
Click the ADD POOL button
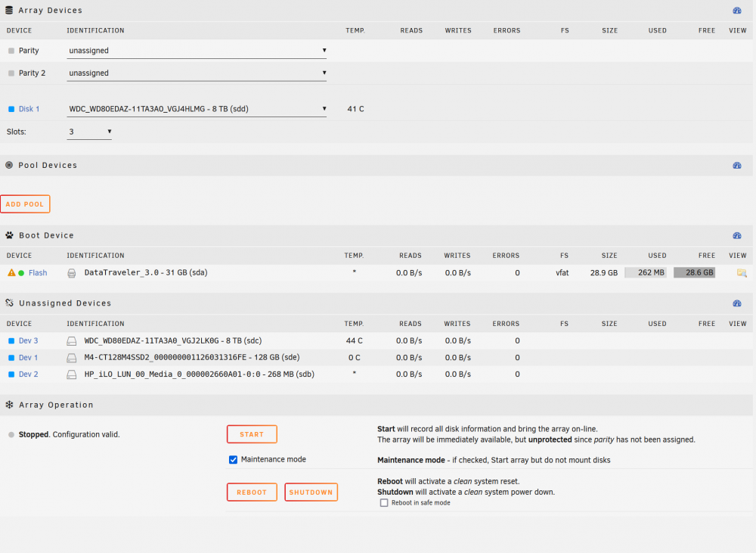point(25,203)
